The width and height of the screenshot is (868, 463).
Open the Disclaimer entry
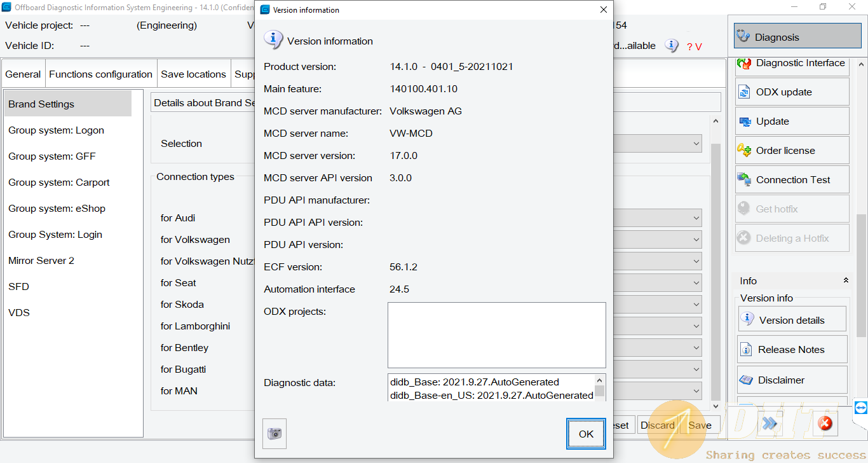[792, 380]
